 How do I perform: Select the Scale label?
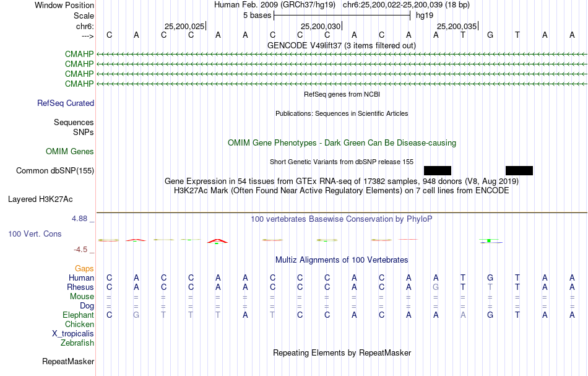point(84,16)
